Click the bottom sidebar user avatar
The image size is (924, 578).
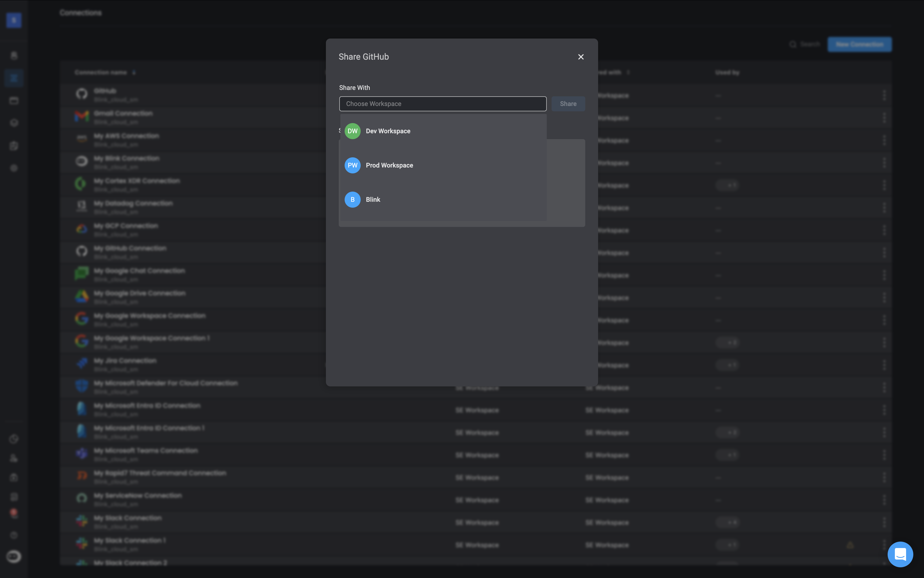pos(14,557)
